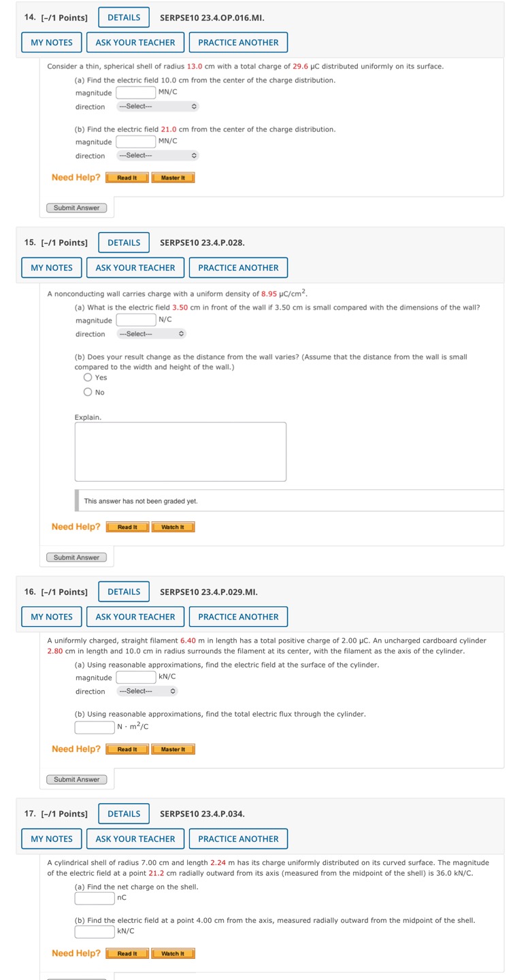513x980 pixels.
Task: Select the Yes radio button in question 15
Action: pos(87,378)
